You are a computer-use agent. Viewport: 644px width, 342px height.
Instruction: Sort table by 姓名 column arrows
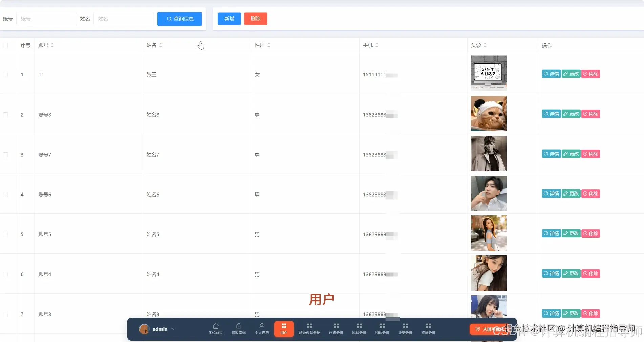pos(160,45)
